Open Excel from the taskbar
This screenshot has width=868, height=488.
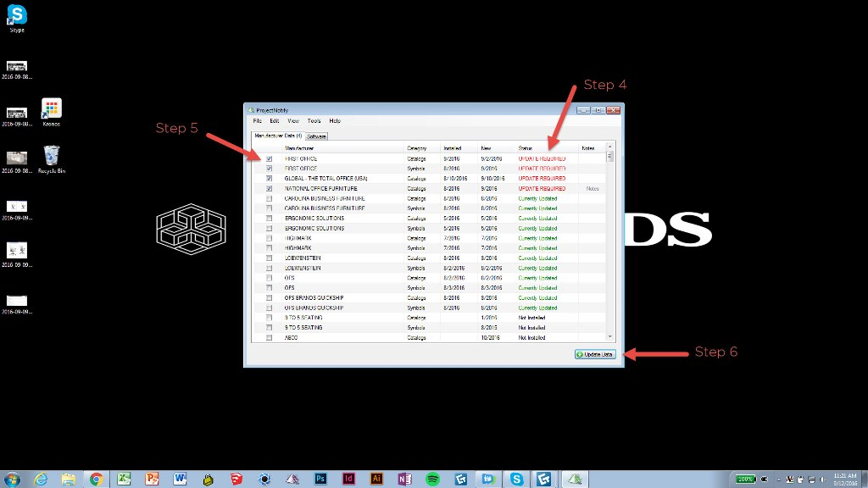click(124, 480)
